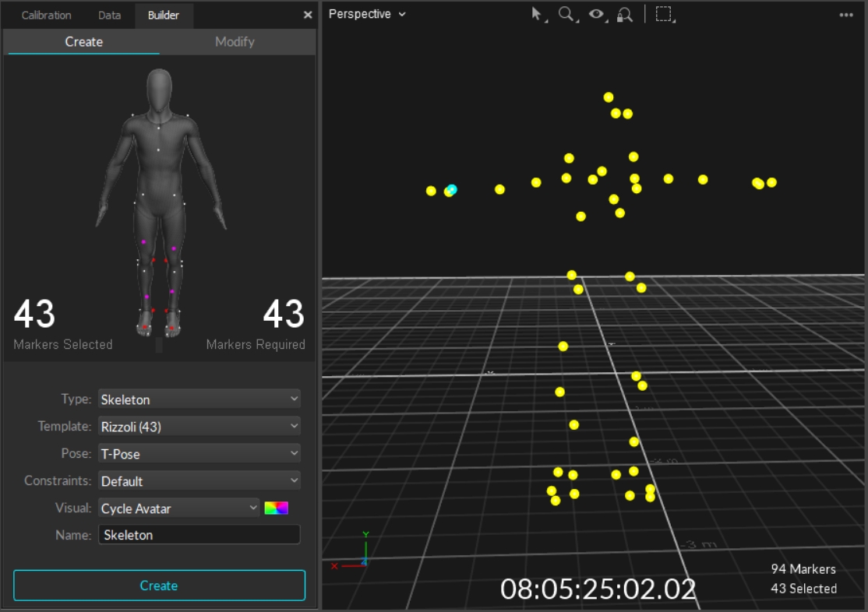Close the Builder pane with the X
Screen dimensions: 868x612
pos(307,15)
